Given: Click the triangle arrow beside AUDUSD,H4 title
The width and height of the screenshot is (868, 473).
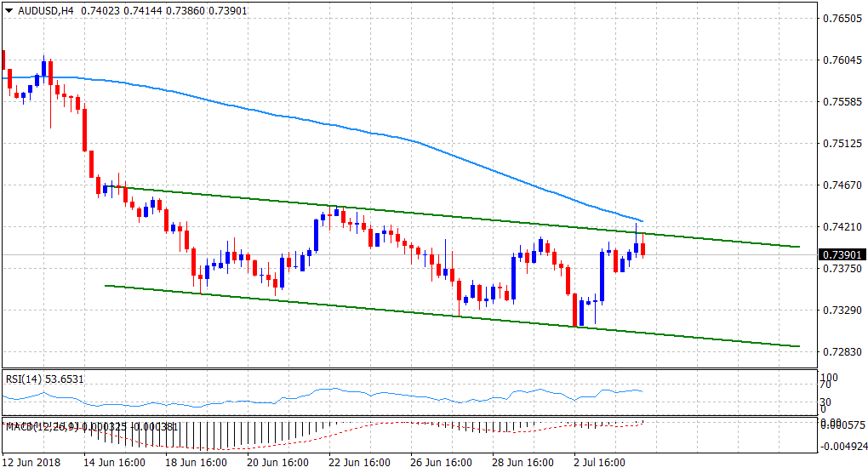Looking at the screenshot, I should click(9, 11).
